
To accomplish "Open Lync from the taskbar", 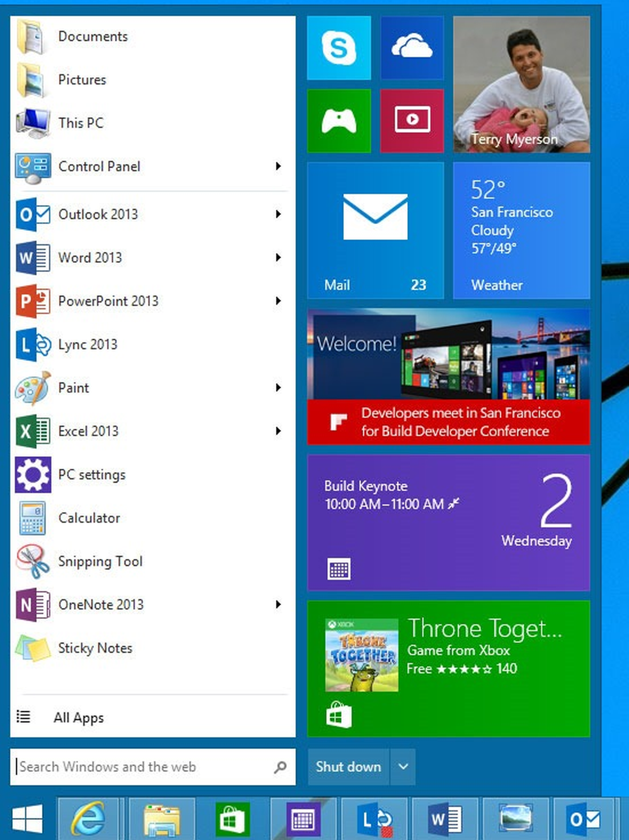I will (374, 819).
